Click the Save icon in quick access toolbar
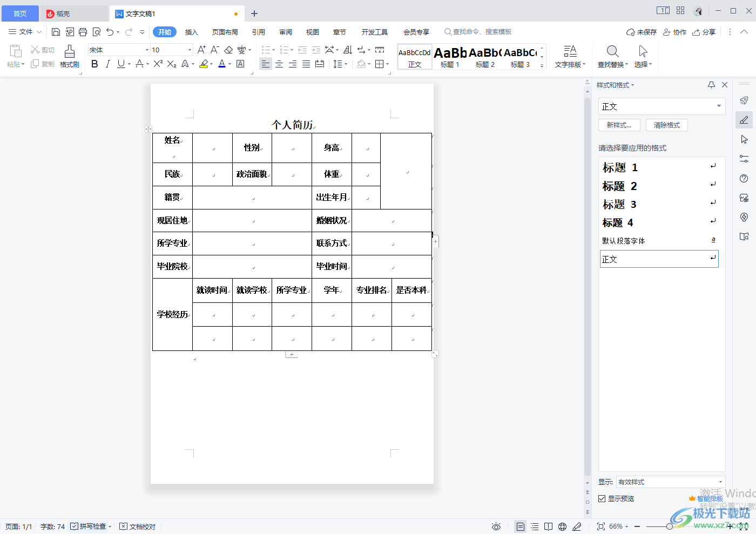The image size is (756, 534). click(x=56, y=32)
